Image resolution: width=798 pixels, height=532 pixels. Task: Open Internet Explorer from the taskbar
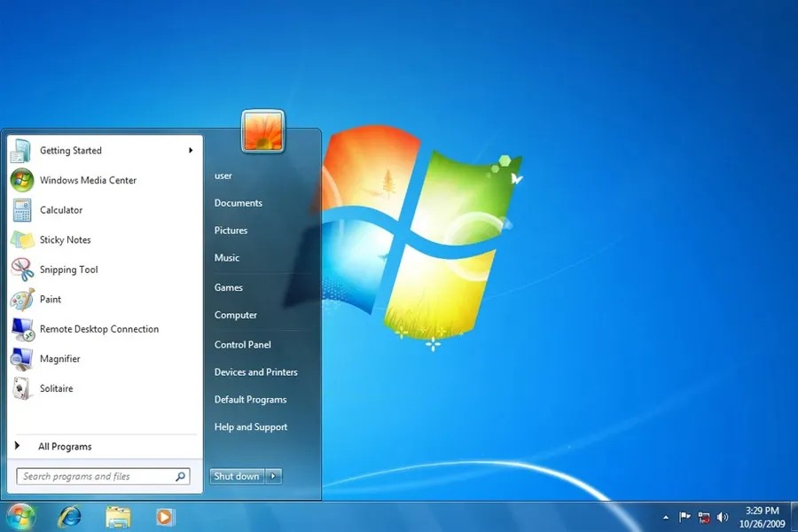click(x=69, y=517)
